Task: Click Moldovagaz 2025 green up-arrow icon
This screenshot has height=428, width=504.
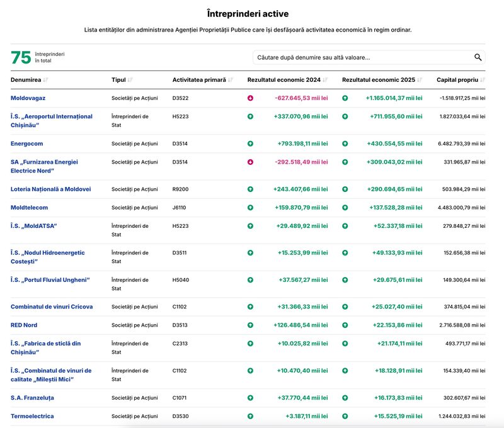Action: pyautogui.click(x=345, y=98)
